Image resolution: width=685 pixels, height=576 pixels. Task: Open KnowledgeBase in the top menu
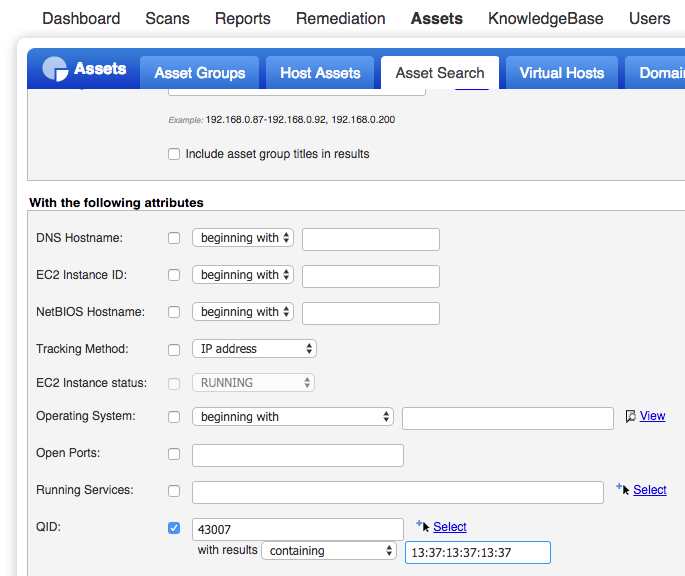(546, 18)
